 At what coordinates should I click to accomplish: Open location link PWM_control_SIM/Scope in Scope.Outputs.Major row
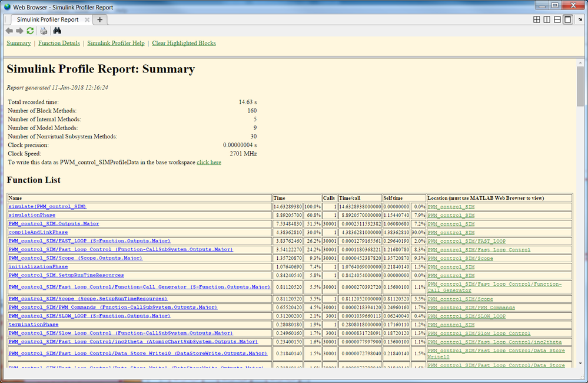pyautogui.click(x=460, y=259)
